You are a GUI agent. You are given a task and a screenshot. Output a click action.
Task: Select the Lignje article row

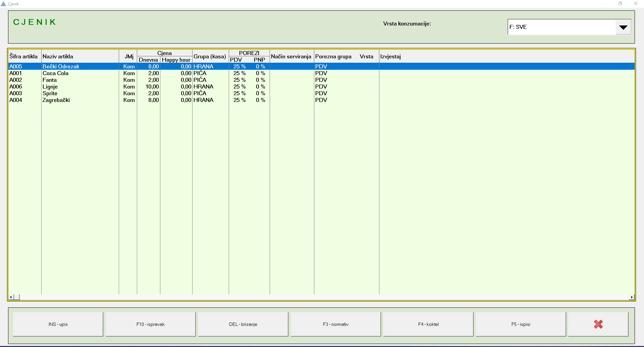pyautogui.click(x=50, y=86)
